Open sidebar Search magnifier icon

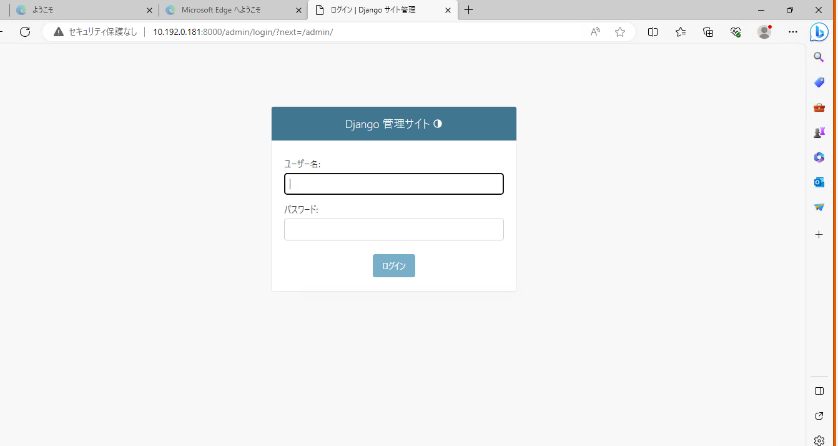click(819, 57)
